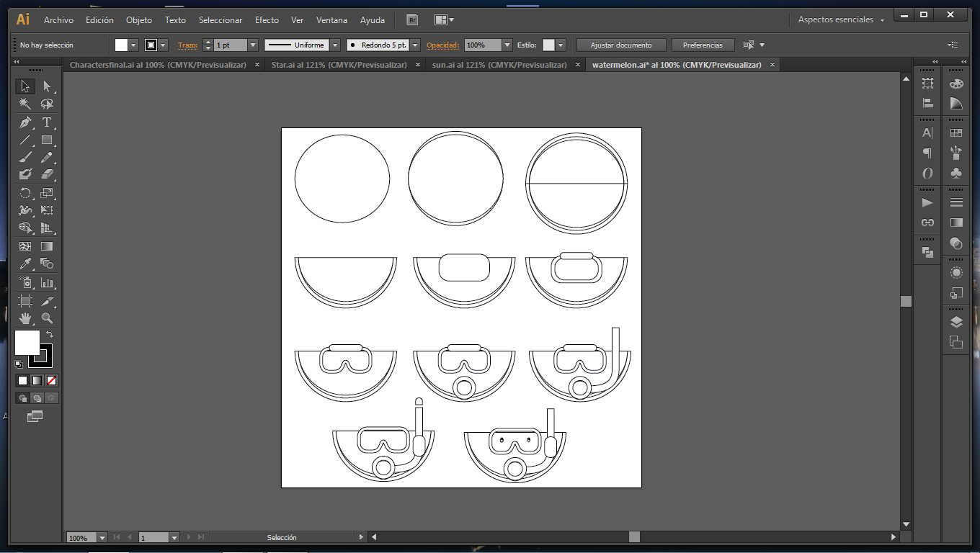
Task: Open the fill color dropdown in control bar
Action: [x=134, y=45]
